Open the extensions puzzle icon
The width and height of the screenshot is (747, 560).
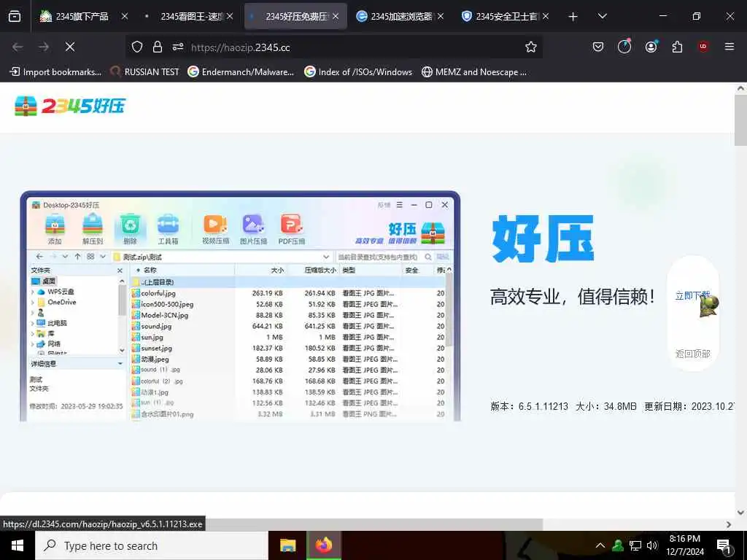677,47
